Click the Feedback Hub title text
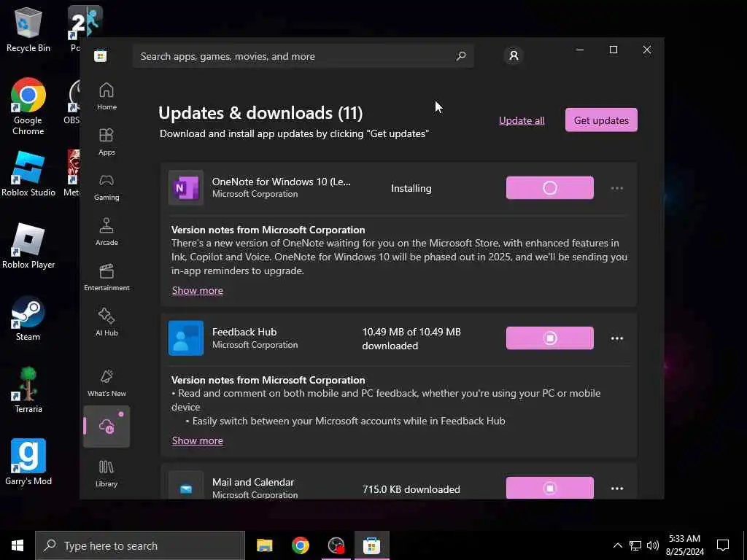The height and width of the screenshot is (560, 747). point(244,332)
